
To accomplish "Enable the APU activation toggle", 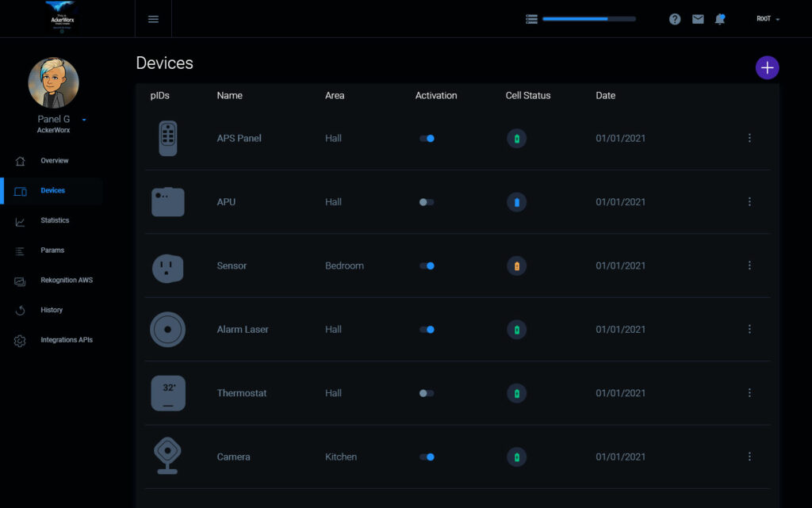I will point(427,202).
